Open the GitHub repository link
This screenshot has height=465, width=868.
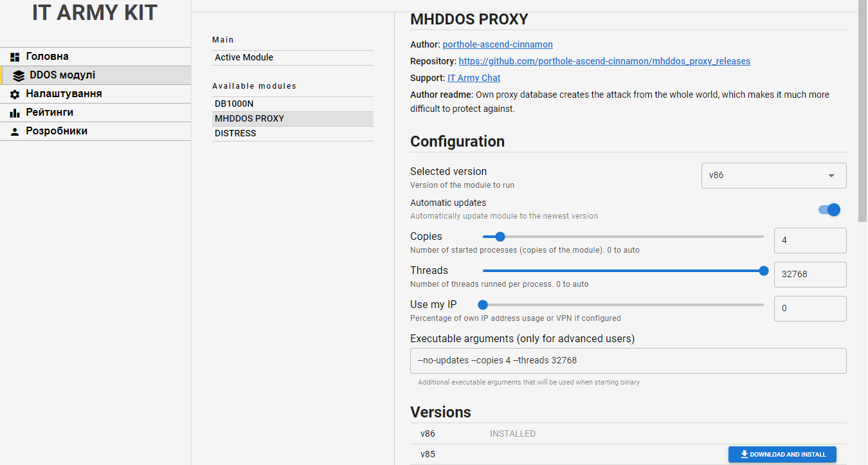click(x=604, y=61)
